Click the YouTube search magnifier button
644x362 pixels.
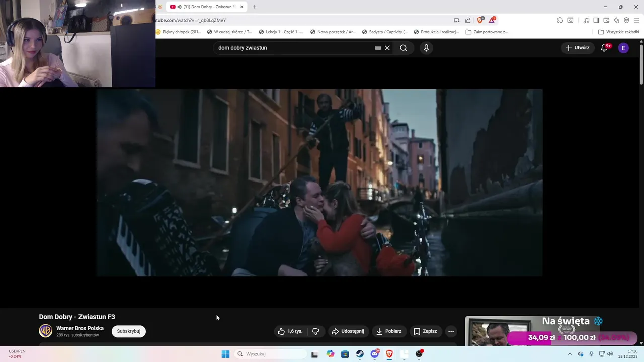click(404, 48)
